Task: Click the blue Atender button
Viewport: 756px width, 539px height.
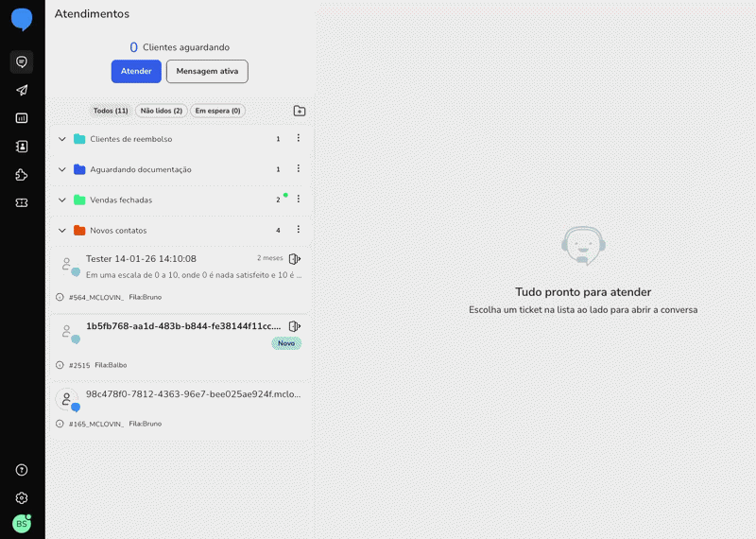Action: [x=136, y=71]
